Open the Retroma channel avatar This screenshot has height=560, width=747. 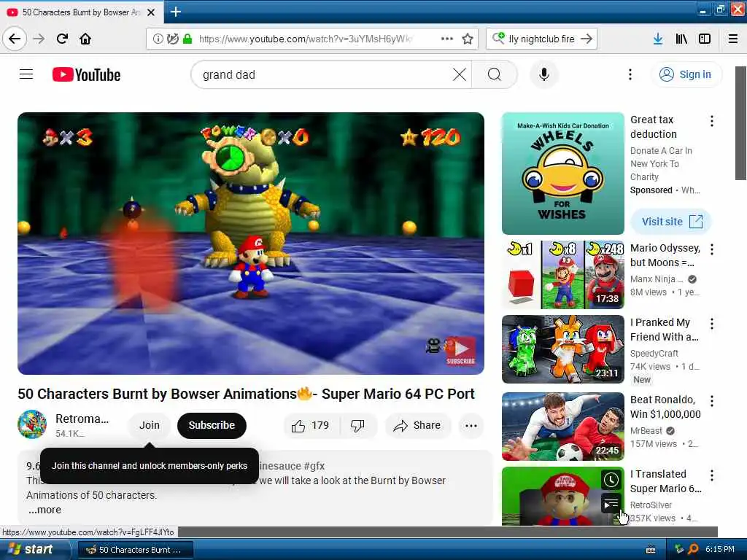pos(32,424)
